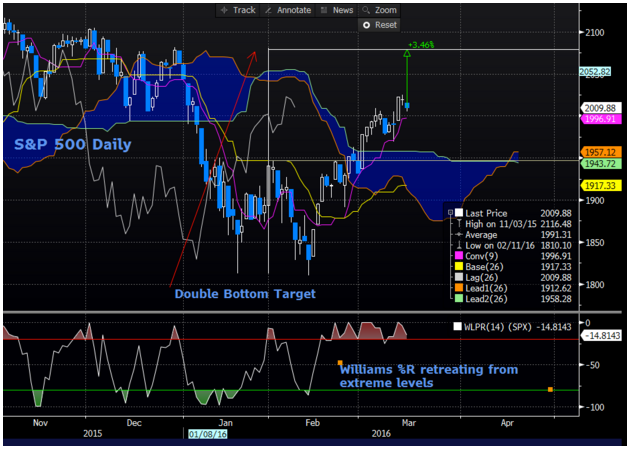Click the 2116.48 high value in the legend

(x=555, y=224)
